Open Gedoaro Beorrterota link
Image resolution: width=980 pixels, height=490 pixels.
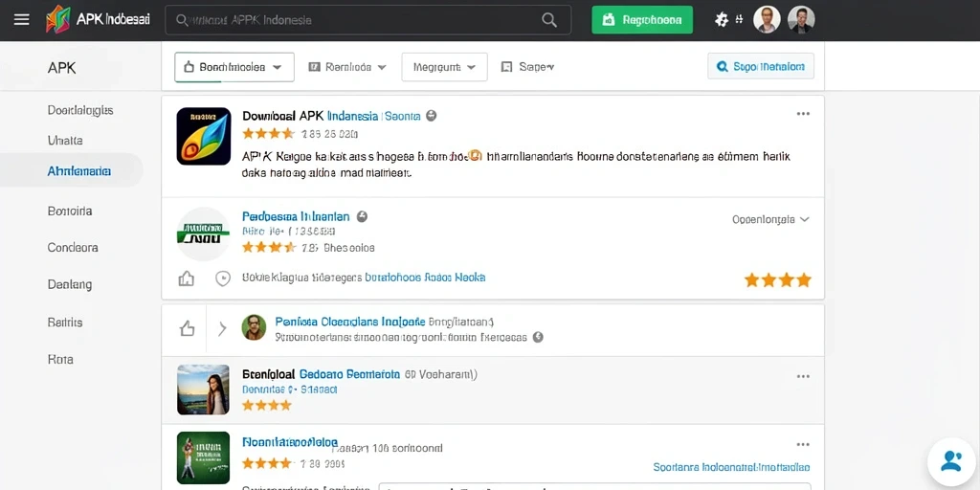coord(349,374)
